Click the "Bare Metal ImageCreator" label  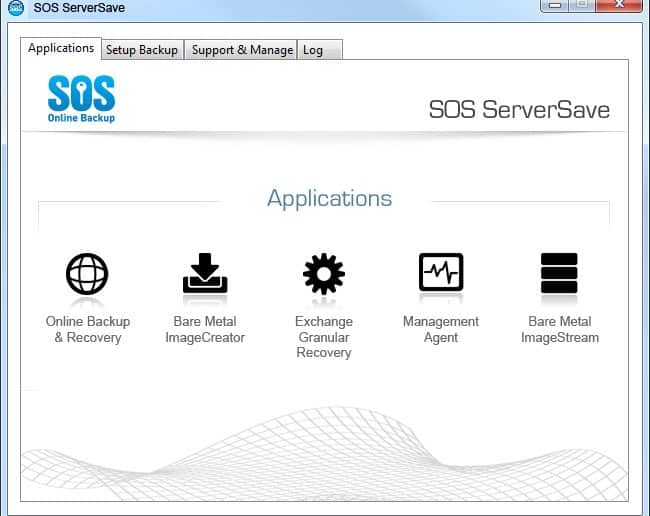205,329
